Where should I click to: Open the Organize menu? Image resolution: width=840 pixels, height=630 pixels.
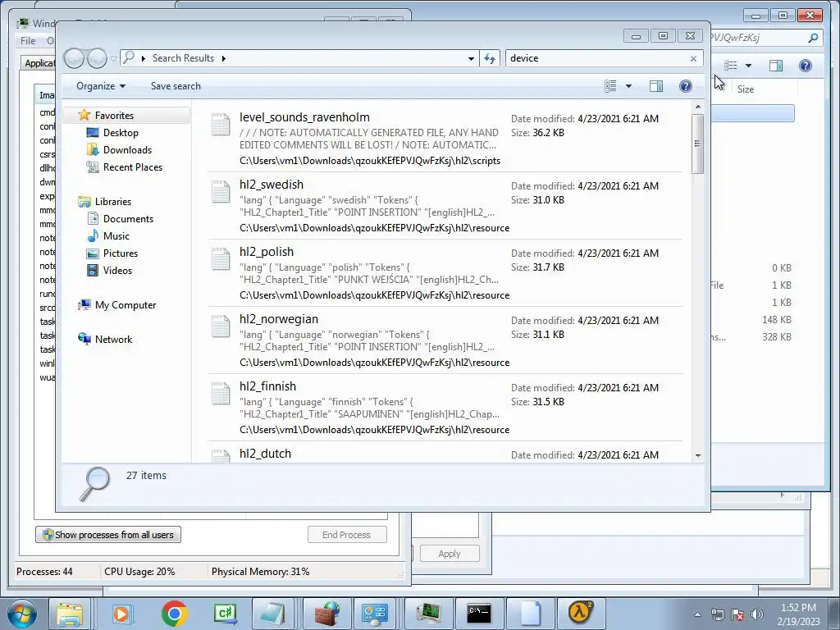point(101,86)
